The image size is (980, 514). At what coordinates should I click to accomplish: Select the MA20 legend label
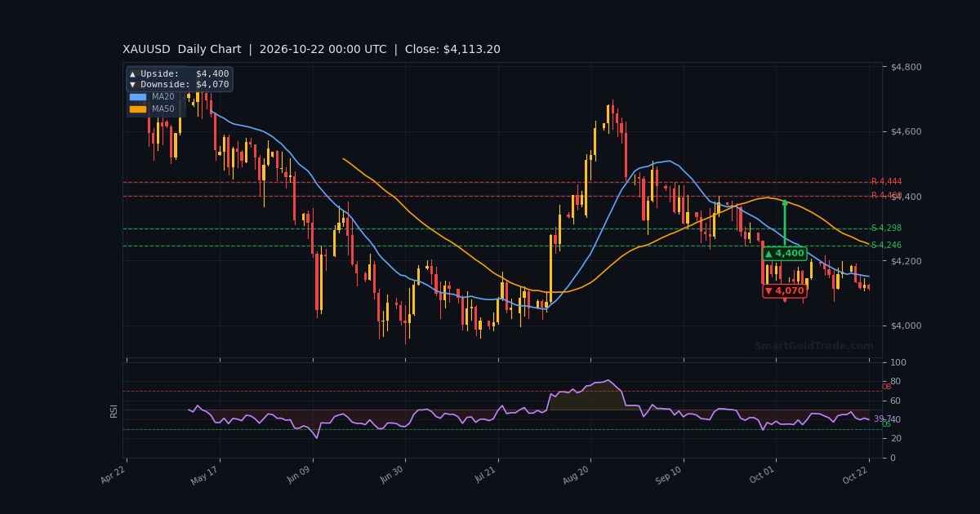click(163, 97)
